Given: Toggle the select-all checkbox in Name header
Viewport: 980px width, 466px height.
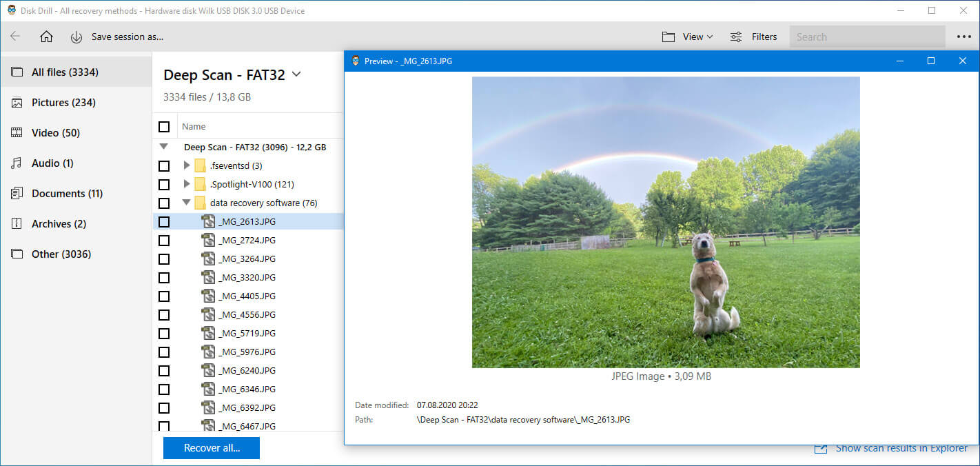Looking at the screenshot, I should (x=164, y=127).
